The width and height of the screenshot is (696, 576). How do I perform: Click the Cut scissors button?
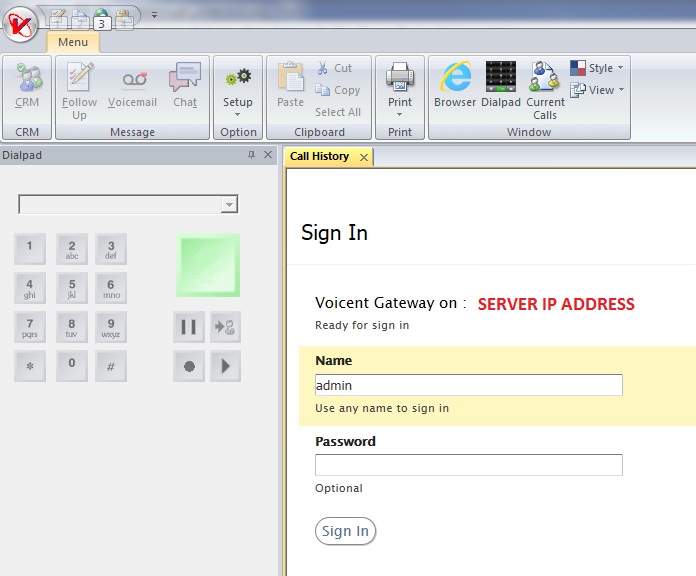(x=335, y=68)
